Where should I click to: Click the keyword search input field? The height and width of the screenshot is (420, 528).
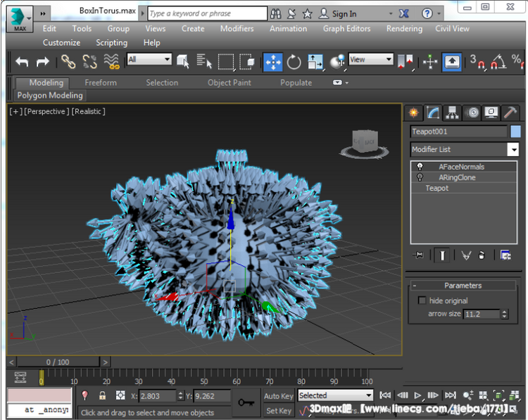207,14
